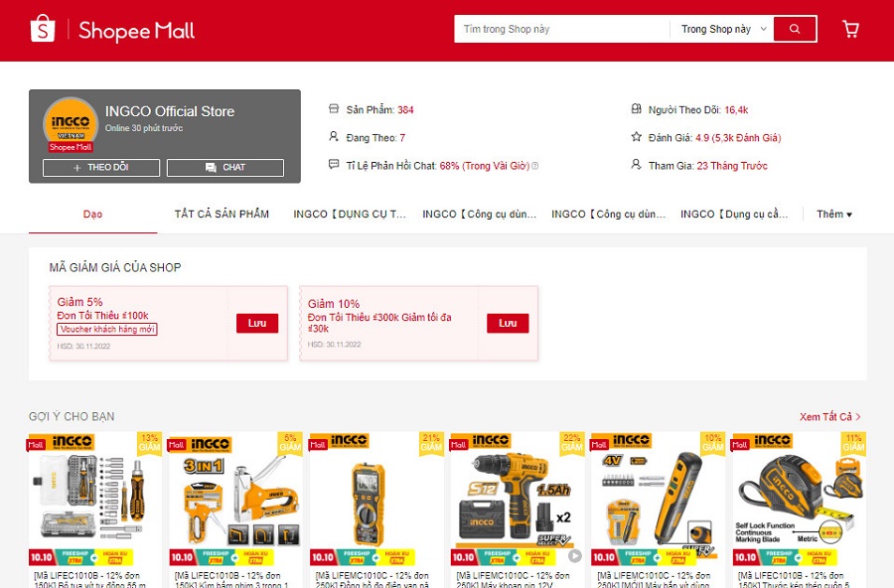
Task: Select the 'TẤT CẢ SẢN PHẨM' tab
Action: 222,214
